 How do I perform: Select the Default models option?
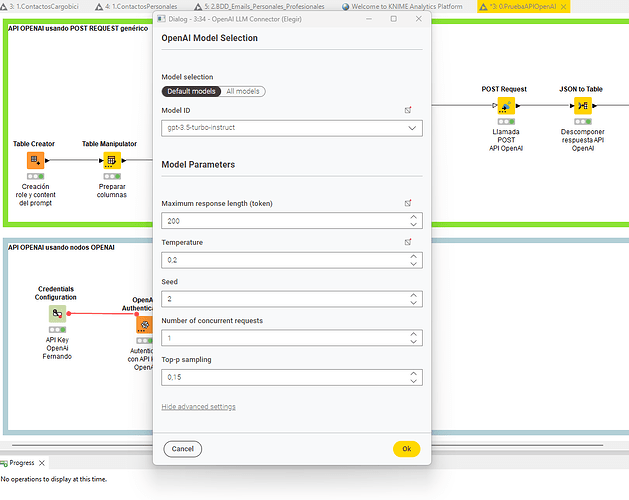[x=191, y=91]
